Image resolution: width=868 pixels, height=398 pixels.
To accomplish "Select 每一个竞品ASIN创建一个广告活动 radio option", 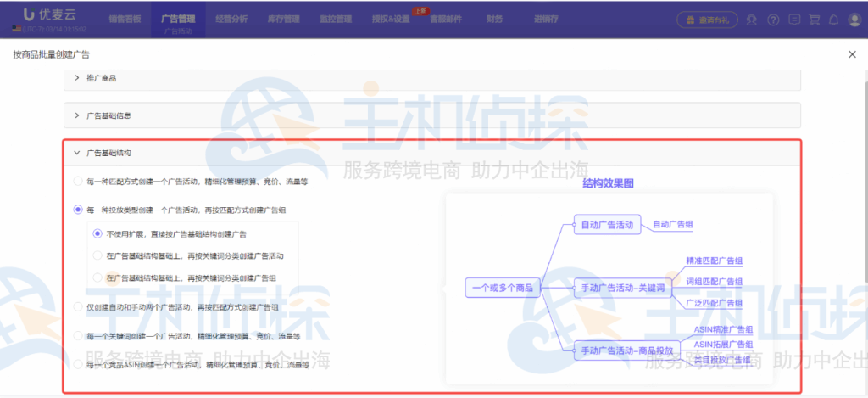I will [78, 364].
